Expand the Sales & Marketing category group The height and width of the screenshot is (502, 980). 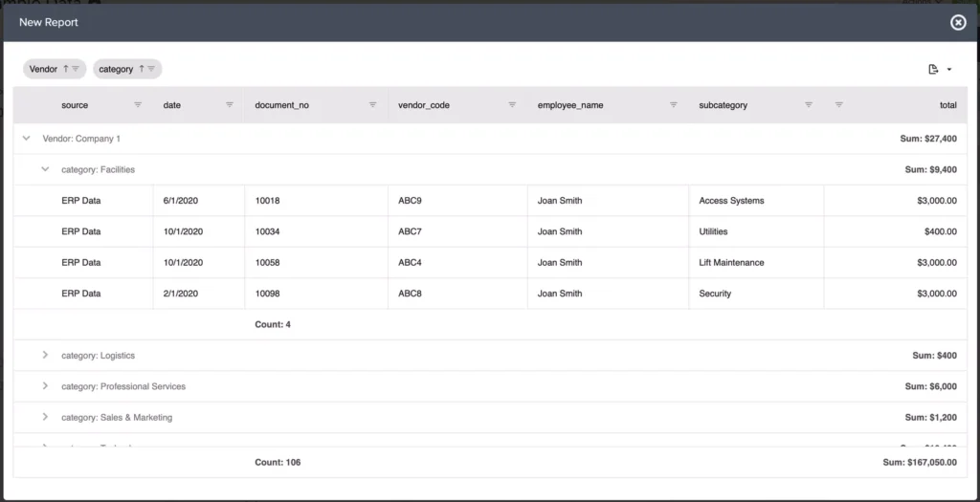(45, 417)
